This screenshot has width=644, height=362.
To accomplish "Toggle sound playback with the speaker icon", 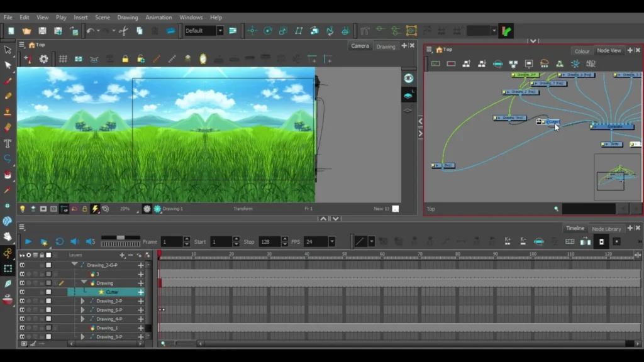I will (75, 241).
